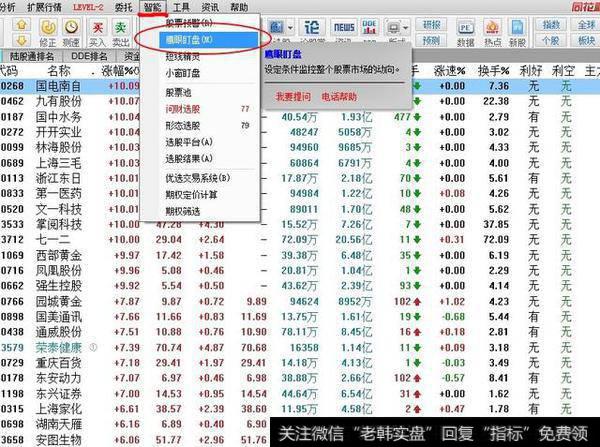
Task: Click the 指数 toolbar button
Action: 551,25
